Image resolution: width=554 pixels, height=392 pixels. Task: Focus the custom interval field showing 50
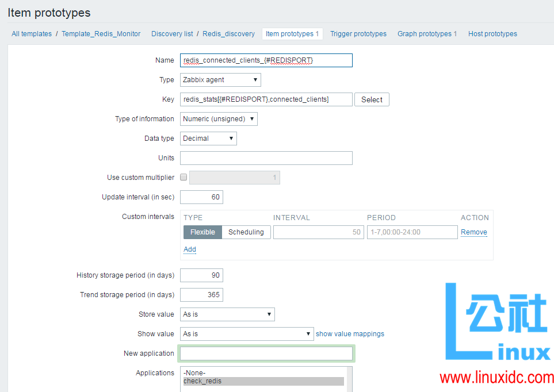[x=318, y=232]
